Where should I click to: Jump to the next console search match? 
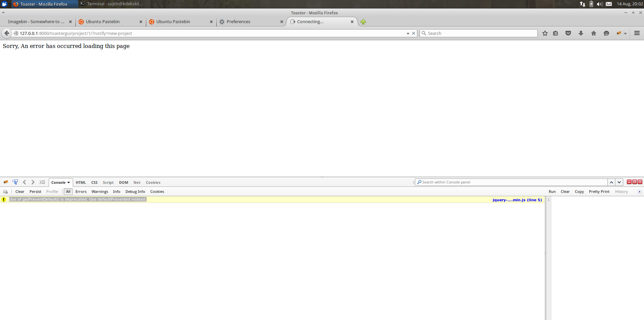pyautogui.click(x=619, y=182)
